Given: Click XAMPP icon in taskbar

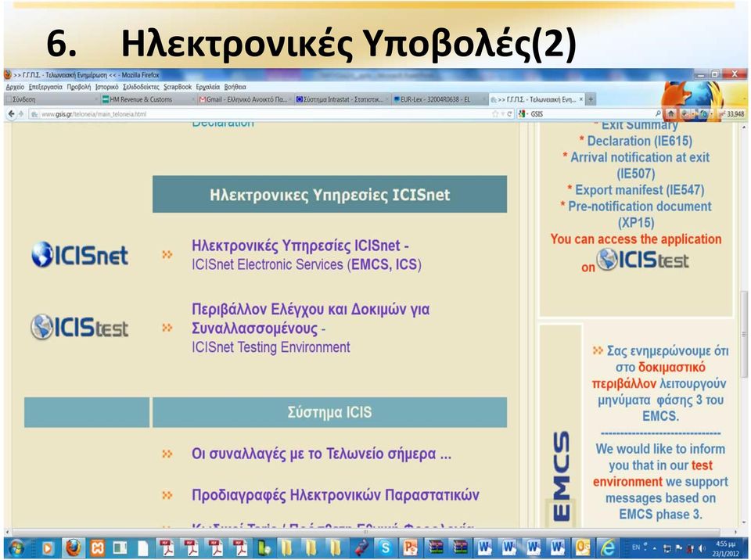Looking at the screenshot, I should click(97, 547).
